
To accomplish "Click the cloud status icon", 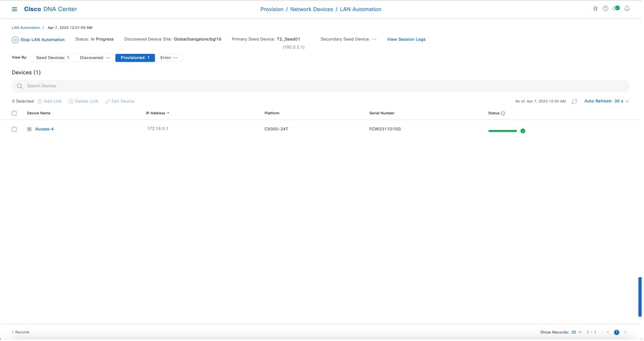I will [x=618, y=8].
